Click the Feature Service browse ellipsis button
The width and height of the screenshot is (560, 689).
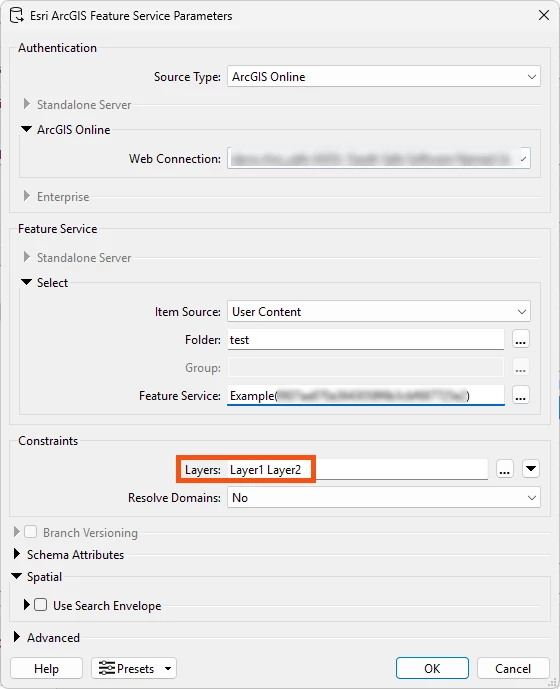pos(520,395)
